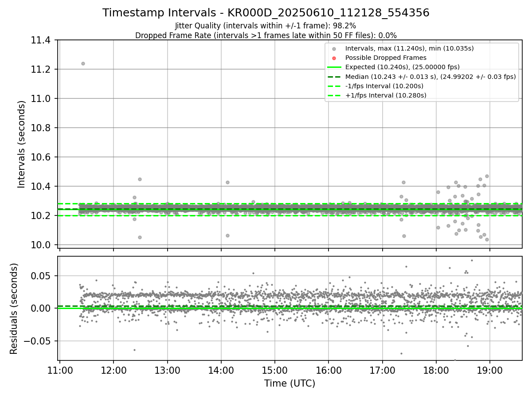This screenshot has width=532, height=399.
Task: Click the Time (UTC) x-axis label
Action: pos(290,383)
